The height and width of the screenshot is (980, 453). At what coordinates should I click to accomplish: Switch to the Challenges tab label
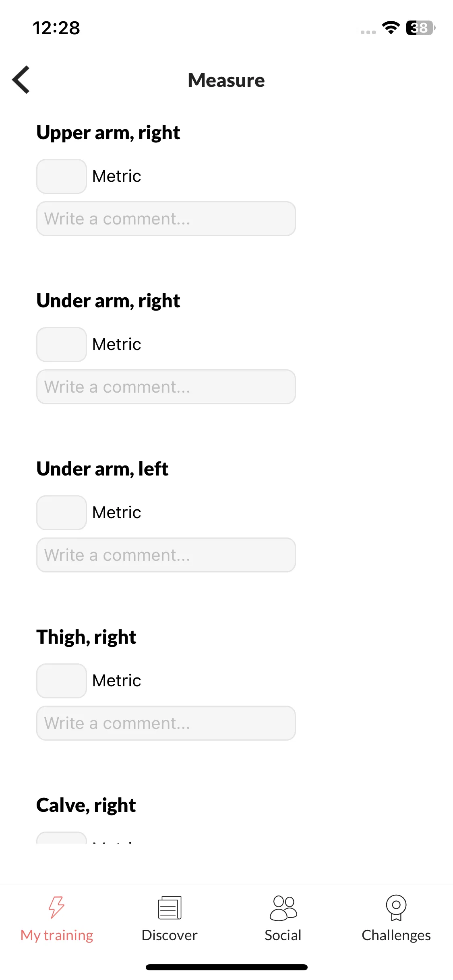tap(396, 936)
